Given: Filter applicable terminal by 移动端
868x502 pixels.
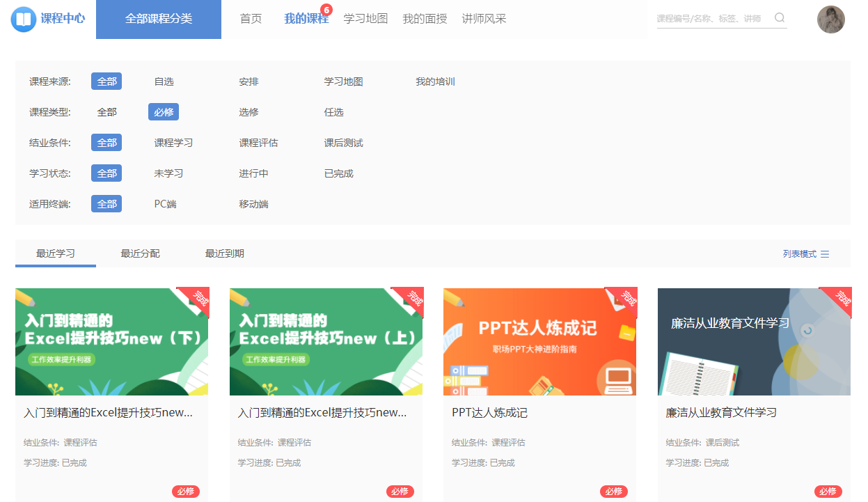Looking at the screenshot, I should [253, 204].
